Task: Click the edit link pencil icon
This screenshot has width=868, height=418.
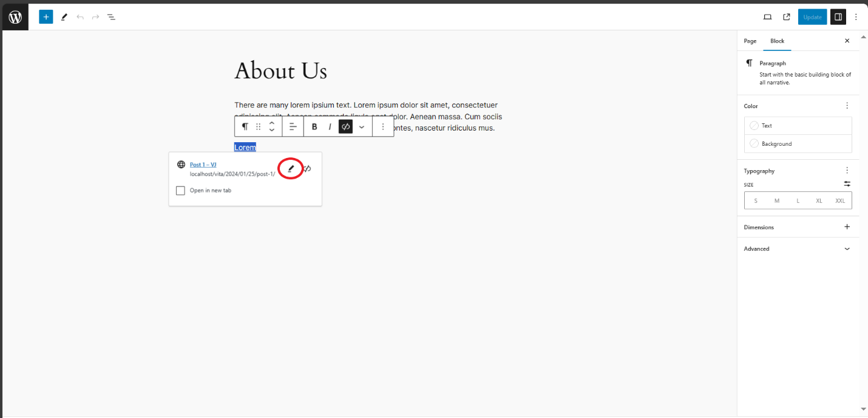Action: 290,168
